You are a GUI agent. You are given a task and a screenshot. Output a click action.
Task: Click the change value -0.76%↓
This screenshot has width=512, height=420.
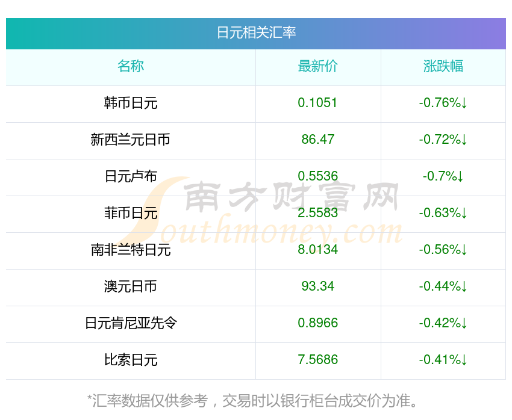pos(443,103)
